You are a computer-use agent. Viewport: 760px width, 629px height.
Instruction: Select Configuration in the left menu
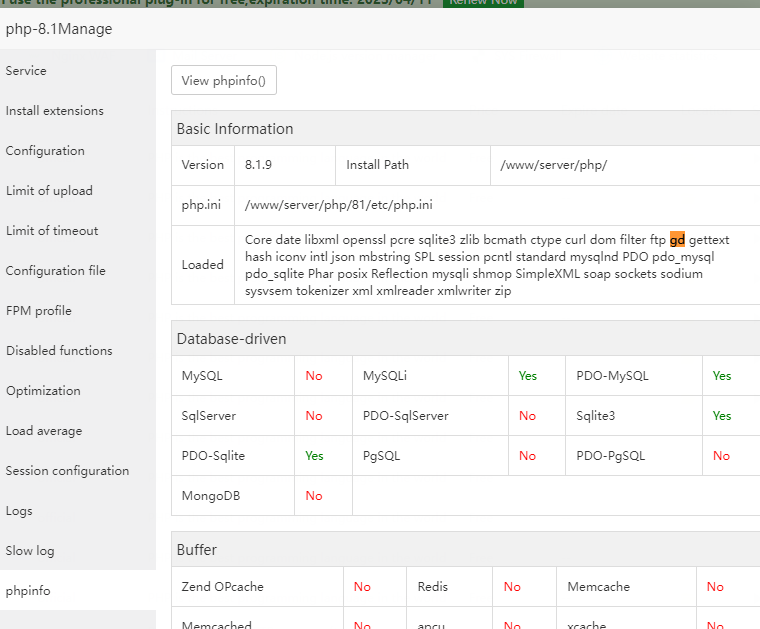click(45, 151)
